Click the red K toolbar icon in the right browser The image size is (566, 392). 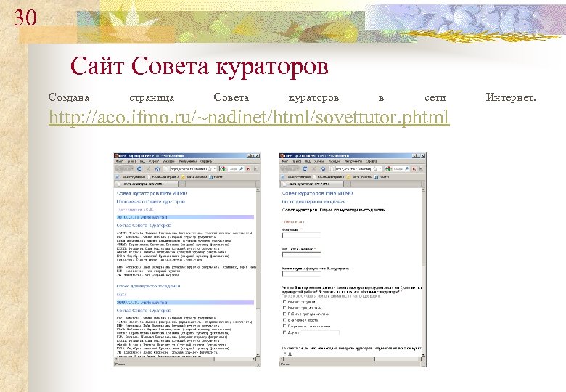pos(414,169)
